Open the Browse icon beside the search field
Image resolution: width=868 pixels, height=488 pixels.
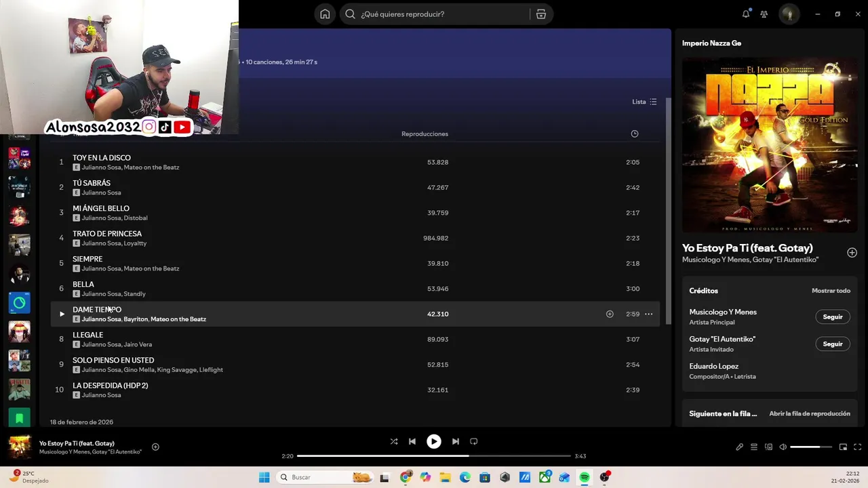tap(541, 14)
